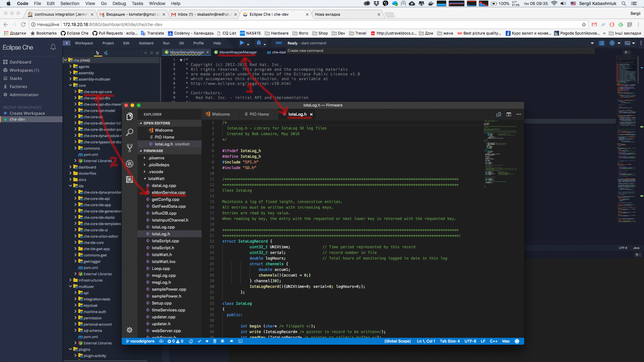
Task: Expand the dashboard project folder
Action: [70, 167]
